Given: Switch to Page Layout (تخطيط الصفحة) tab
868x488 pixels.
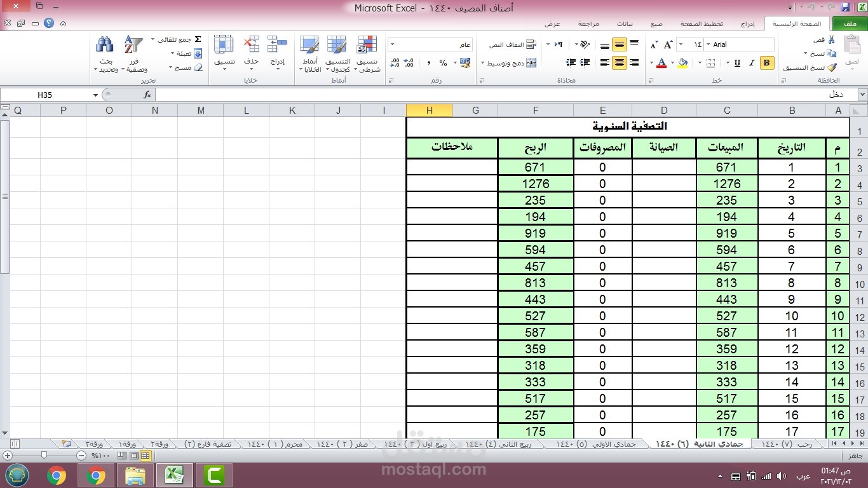Looking at the screenshot, I should tap(702, 24).
